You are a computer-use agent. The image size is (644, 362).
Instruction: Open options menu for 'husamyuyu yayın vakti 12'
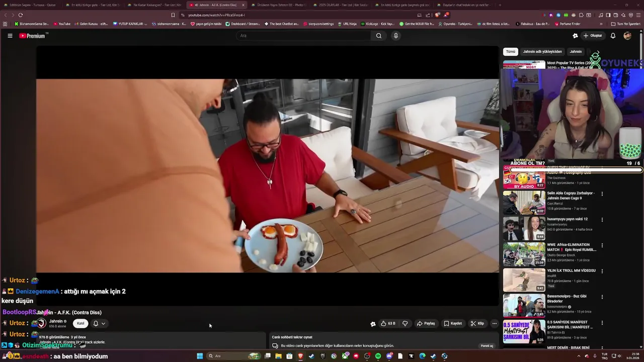tap(602, 220)
